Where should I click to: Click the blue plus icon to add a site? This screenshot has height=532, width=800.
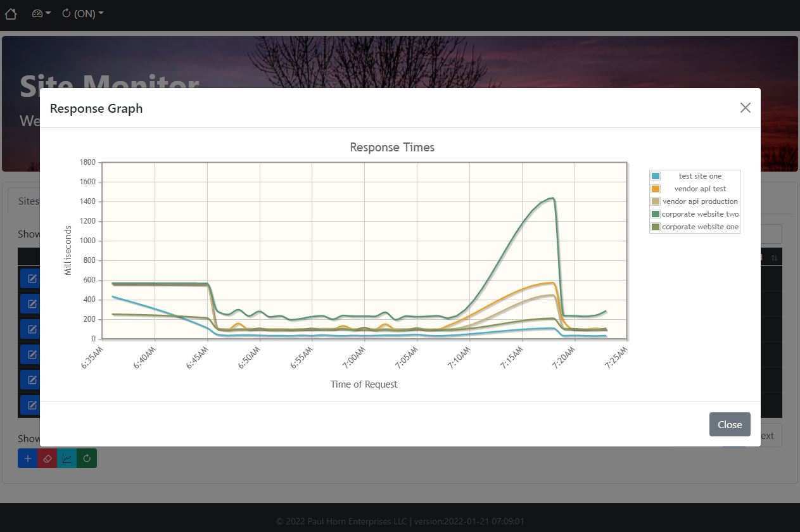click(27, 458)
